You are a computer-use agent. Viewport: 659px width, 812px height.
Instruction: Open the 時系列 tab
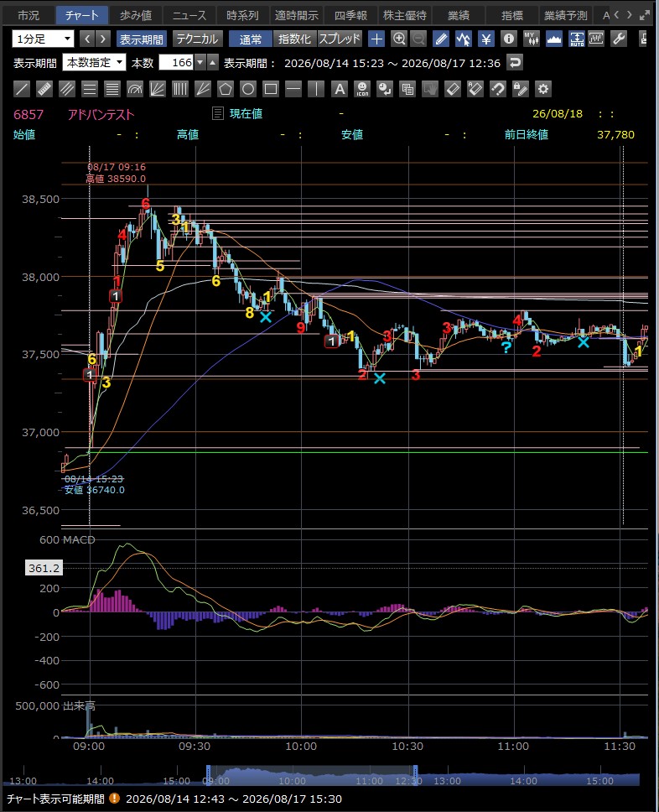click(243, 16)
